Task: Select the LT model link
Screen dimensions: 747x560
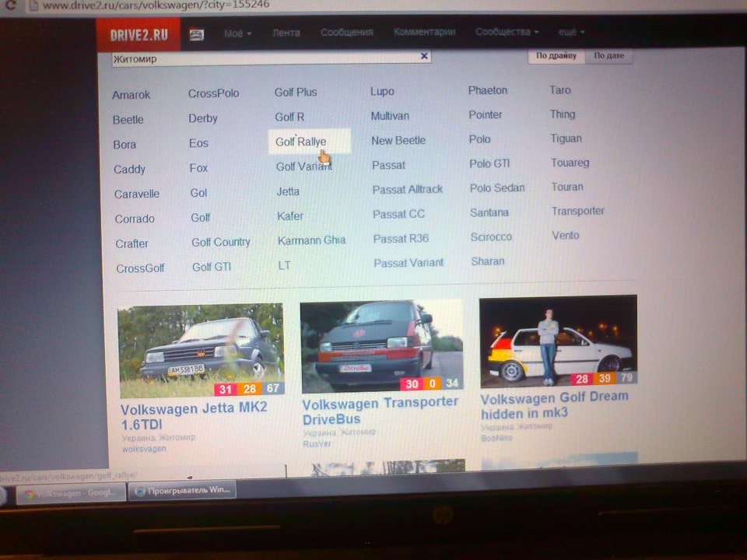Action: (x=284, y=265)
